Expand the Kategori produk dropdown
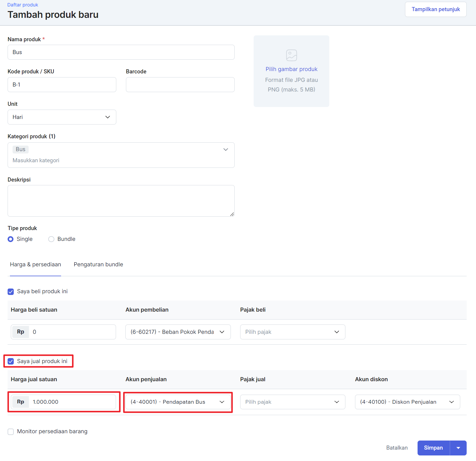The width and height of the screenshot is (476, 461). (x=226, y=149)
